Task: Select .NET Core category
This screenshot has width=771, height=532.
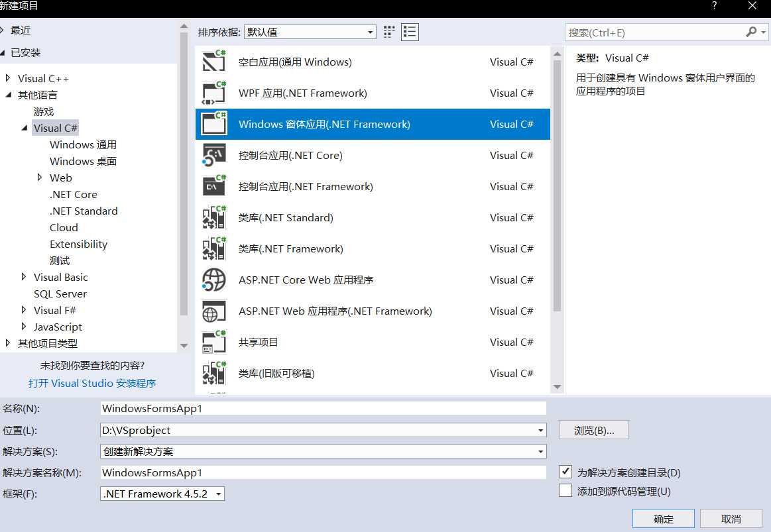Action: coord(74,194)
